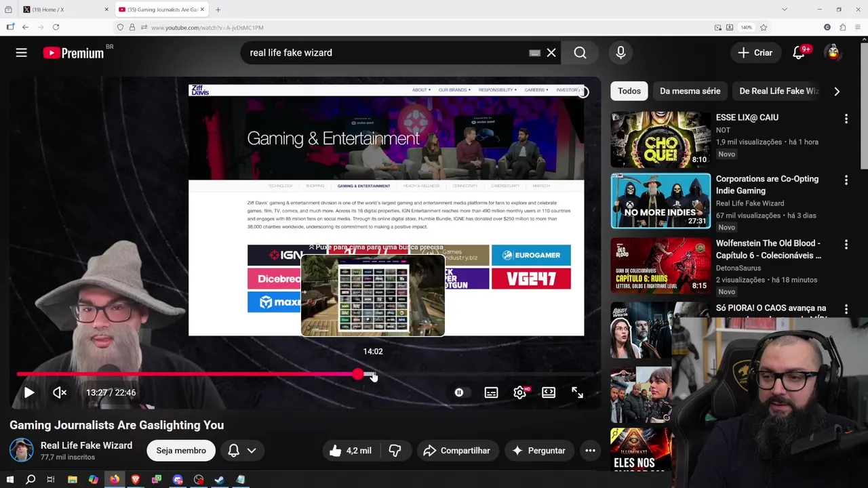
Task: Reload the page
Action: click(x=56, y=27)
